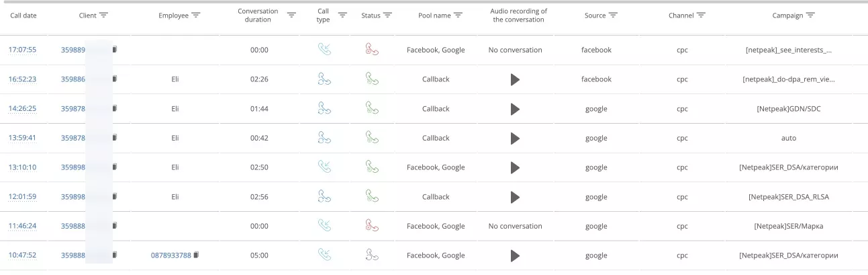Image resolution: width=868 pixels, height=275 pixels.
Task: Filter the Source column
Action: [x=613, y=15]
